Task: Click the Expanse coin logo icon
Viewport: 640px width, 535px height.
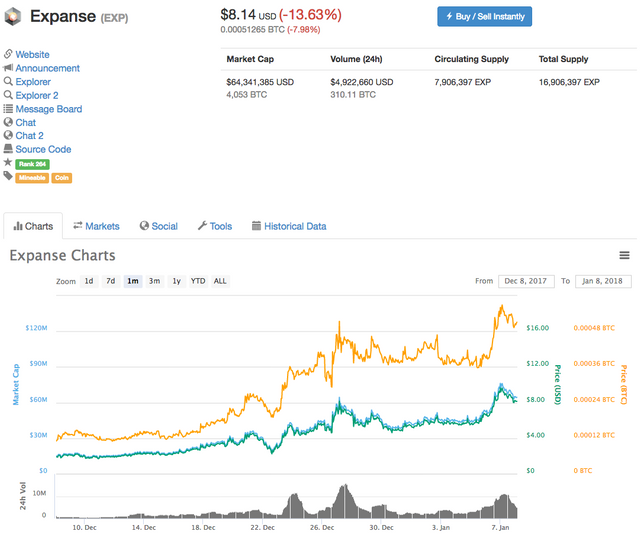Action: [13, 17]
